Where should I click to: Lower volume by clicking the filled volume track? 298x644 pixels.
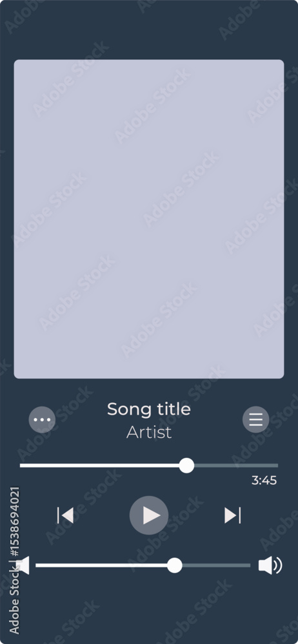tap(101, 565)
